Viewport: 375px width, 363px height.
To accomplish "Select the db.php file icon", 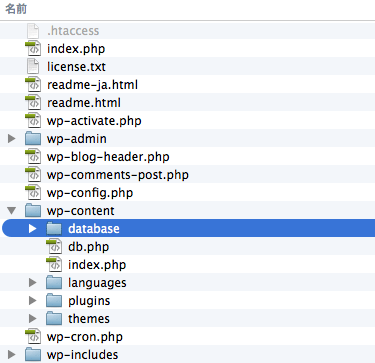I will 54,247.
